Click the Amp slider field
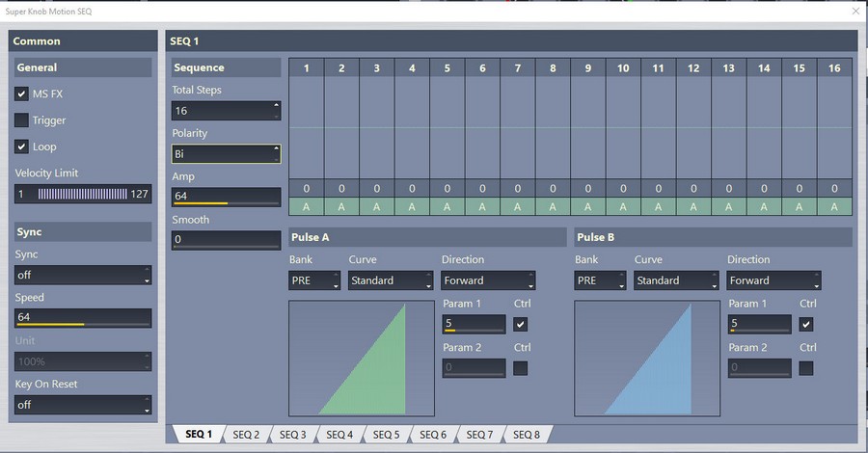The width and height of the screenshot is (868, 453). 226,197
